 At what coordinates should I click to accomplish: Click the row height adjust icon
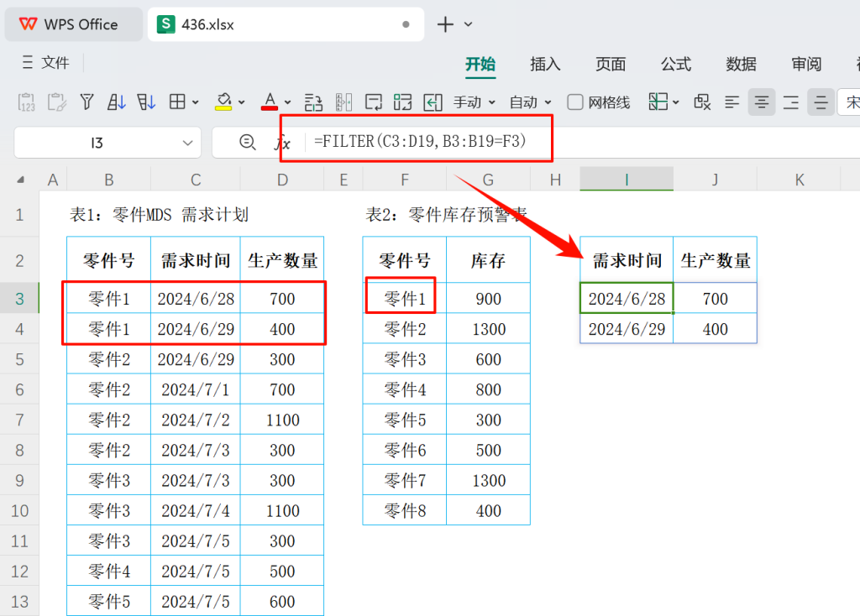point(313,102)
